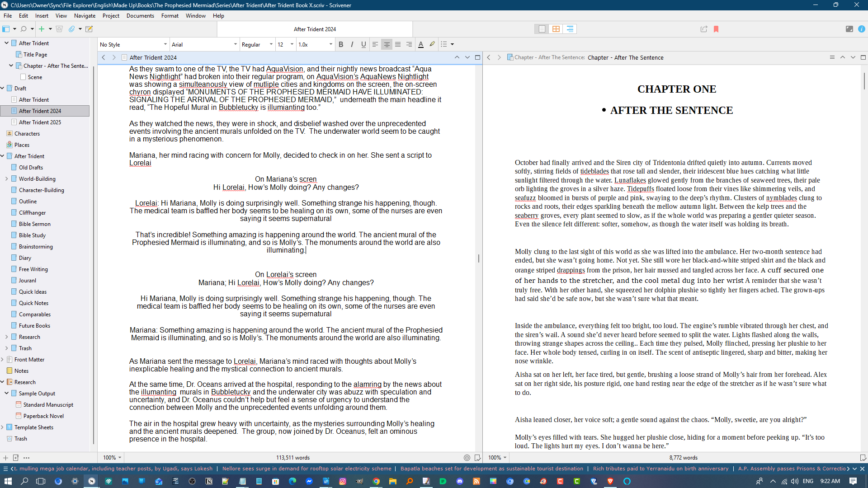Select After Trident 2025 in the binder
The width and height of the screenshot is (868, 488).
click(40, 122)
